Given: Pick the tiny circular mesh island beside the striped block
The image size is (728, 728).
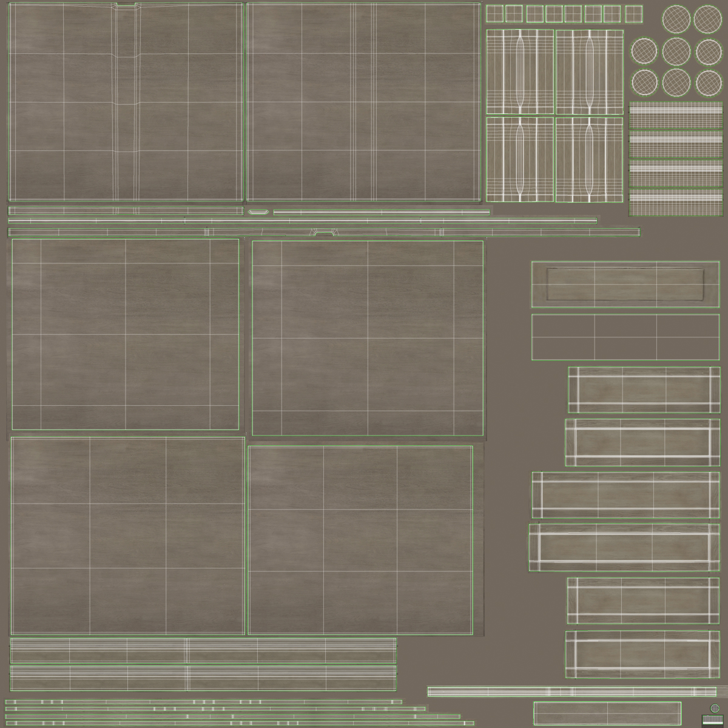Looking at the screenshot, I should coord(715,708).
